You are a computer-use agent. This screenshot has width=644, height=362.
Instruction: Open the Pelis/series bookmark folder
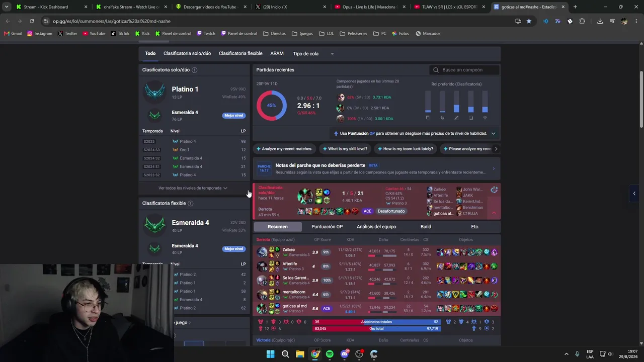point(353,34)
